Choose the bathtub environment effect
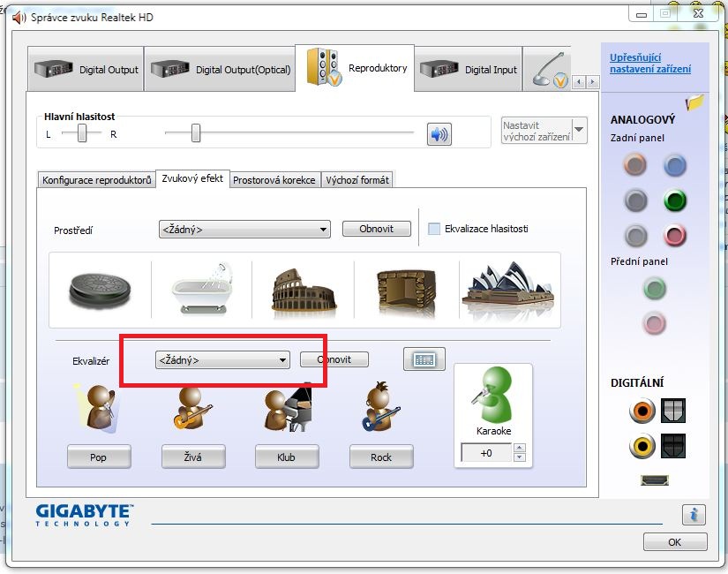728x574 pixels. pos(202,289)
